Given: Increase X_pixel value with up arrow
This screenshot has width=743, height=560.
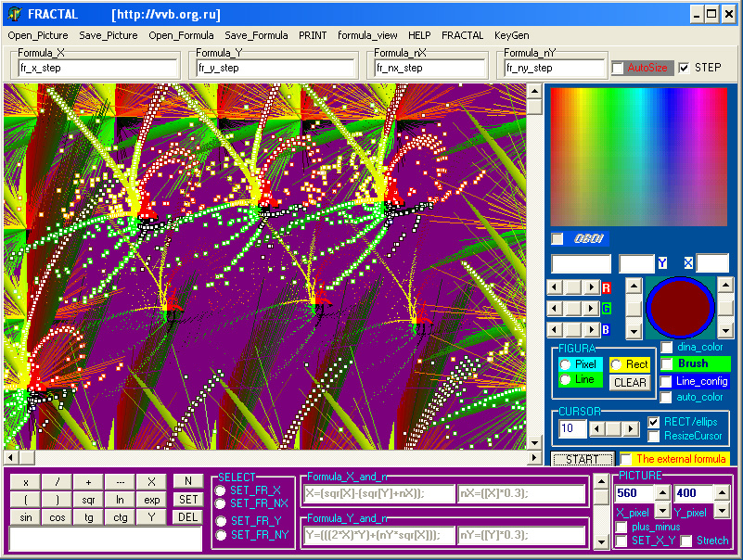Looking at the screenshot, I should tap(662, 492).
